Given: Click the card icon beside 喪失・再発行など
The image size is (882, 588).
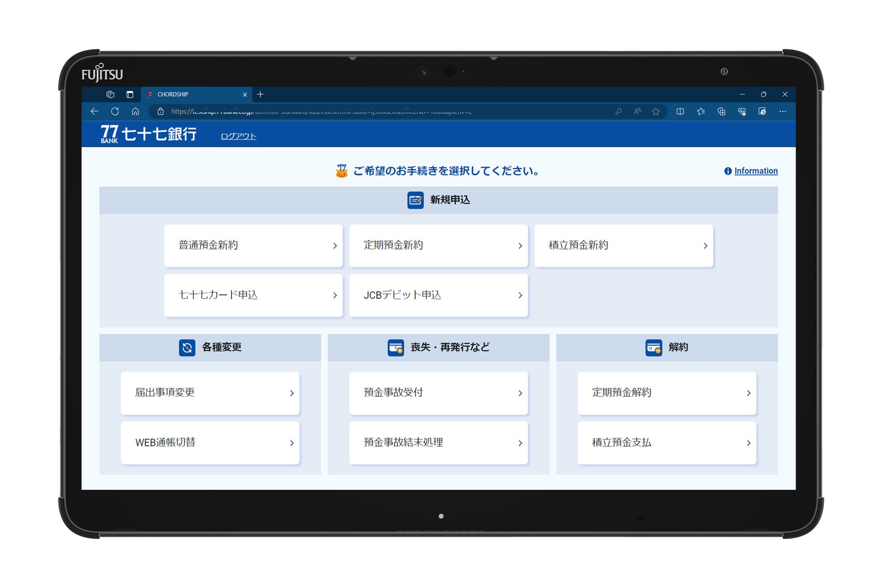Looking at the screenshot, I should [x=396, y=347].
